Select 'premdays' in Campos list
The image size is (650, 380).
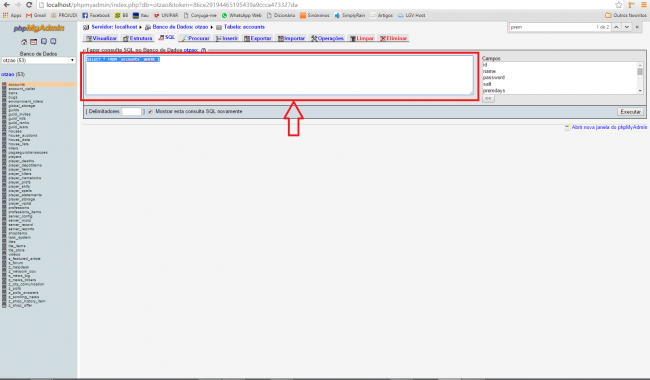pyautogui.click(x=494, y=90)
